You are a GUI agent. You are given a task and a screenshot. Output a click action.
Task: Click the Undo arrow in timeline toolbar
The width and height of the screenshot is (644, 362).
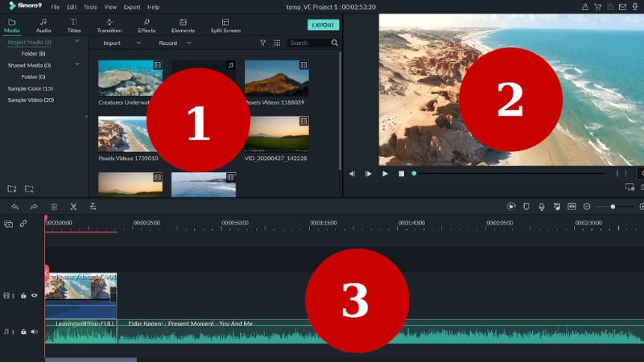tap(14, 207)
